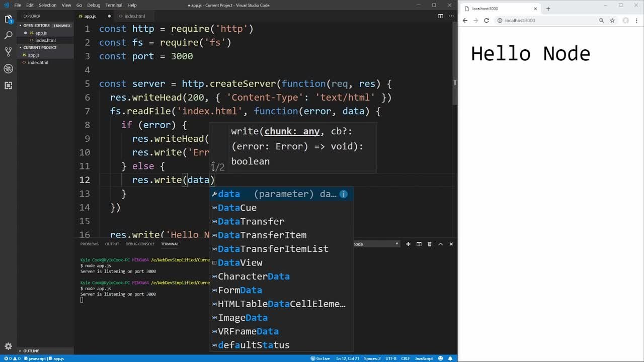Open the Extensions view

[8, 85]
